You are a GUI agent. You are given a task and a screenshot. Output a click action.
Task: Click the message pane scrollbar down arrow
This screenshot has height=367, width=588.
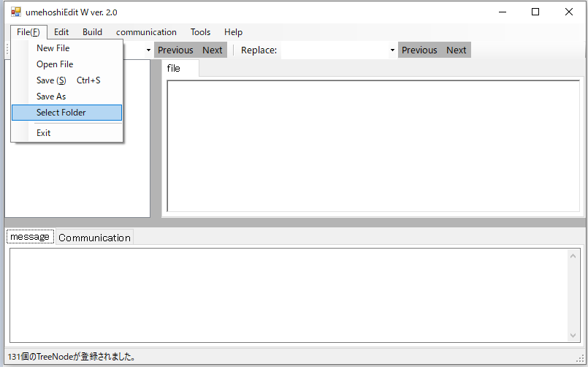pos(573,336)
